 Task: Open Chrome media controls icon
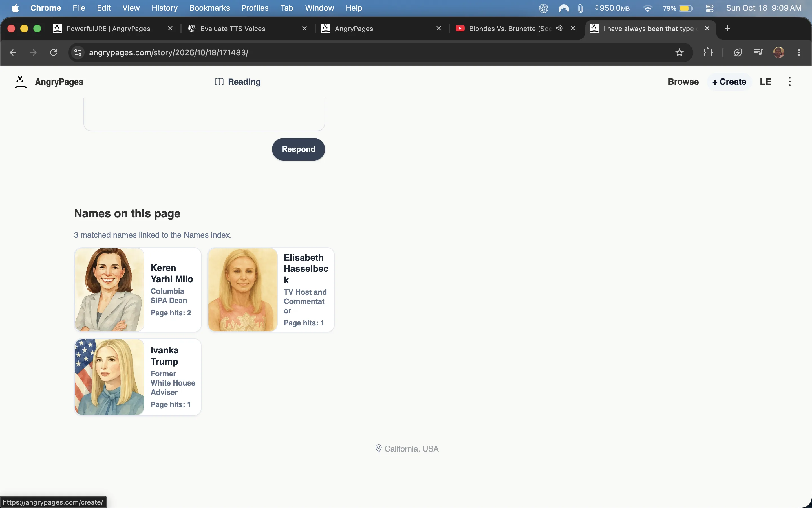point(758,52)
